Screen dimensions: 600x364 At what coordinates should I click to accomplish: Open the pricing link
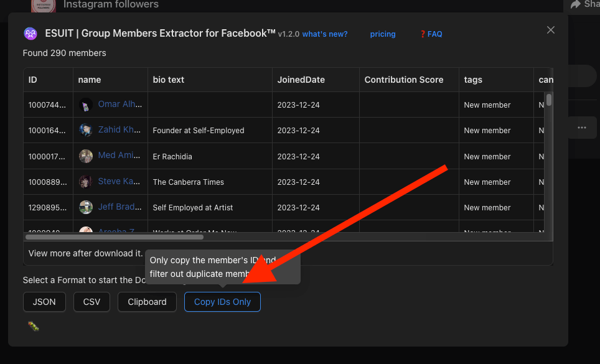point(383,34)
